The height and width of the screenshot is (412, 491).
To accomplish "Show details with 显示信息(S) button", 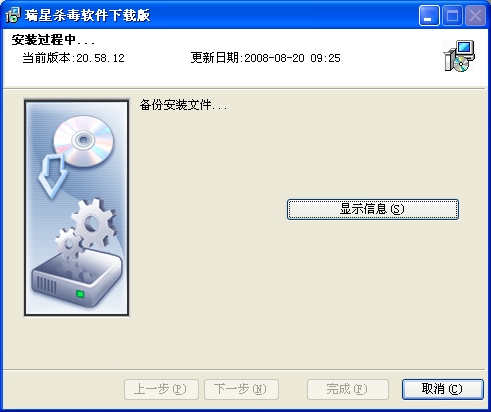I will [373, 209].
